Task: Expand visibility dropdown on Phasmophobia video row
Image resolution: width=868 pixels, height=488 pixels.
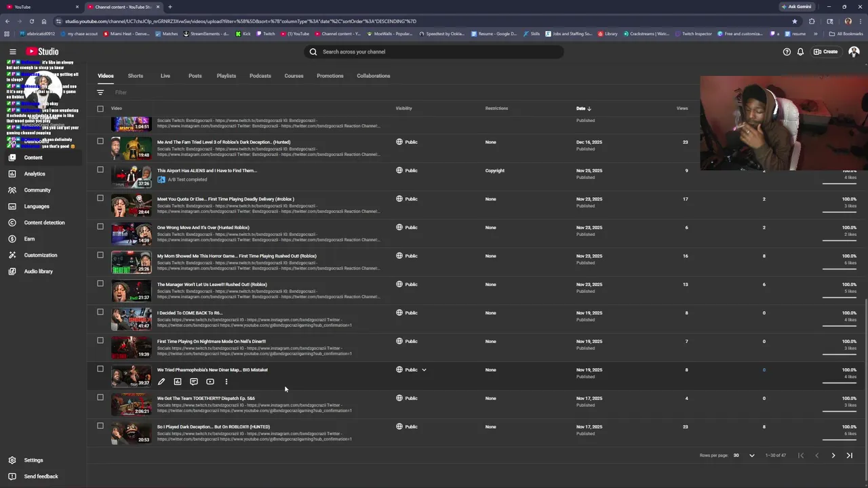Action: tap(424, 370)
